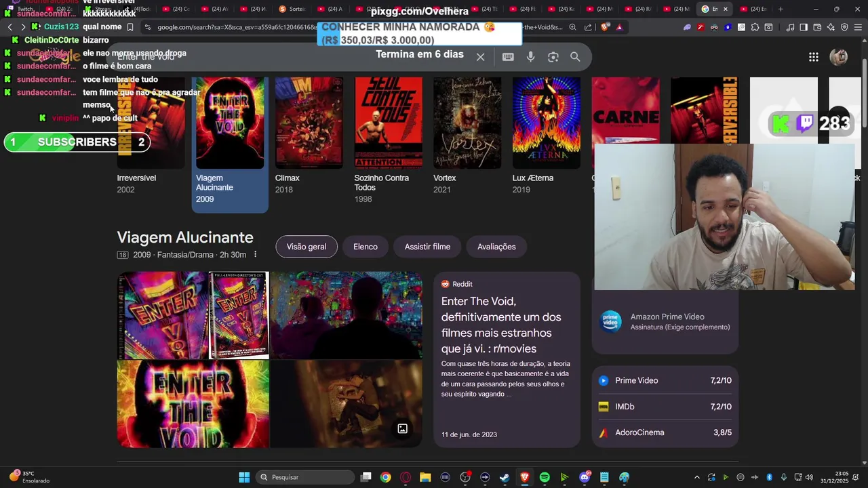Open the image gallery icon on photo grid

click(x=402, y=428)
